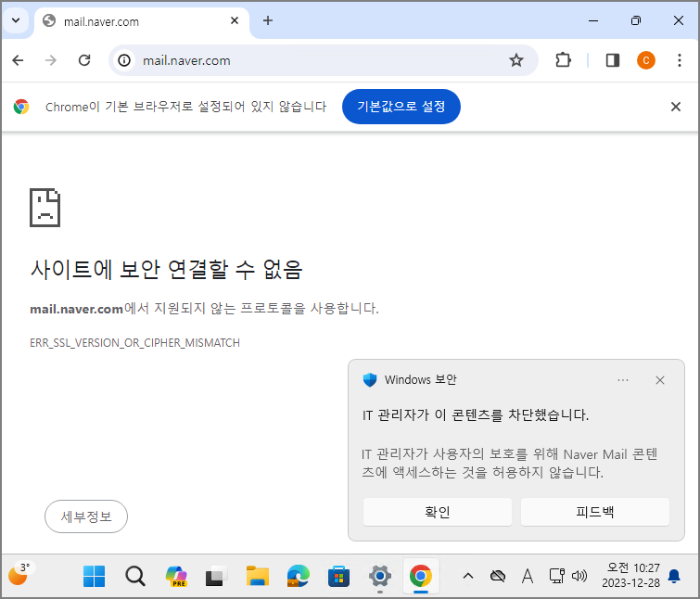Select the mail.naver.com browser tab
Screen dimensions: 700x599
coord(141,21)
